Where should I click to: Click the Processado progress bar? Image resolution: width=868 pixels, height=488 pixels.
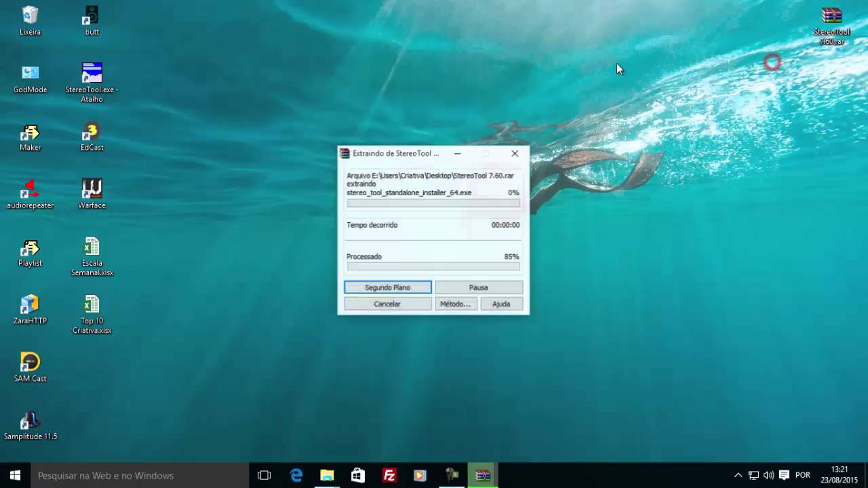click(433, 266)
